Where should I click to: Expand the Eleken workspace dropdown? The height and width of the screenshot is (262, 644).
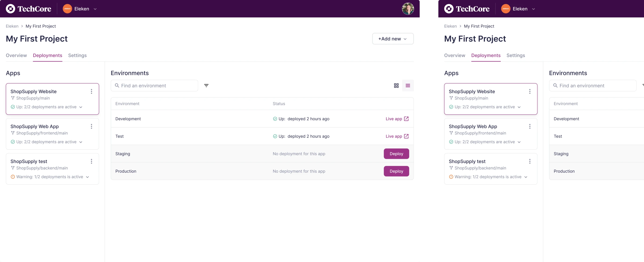click(x=95, y=9)
